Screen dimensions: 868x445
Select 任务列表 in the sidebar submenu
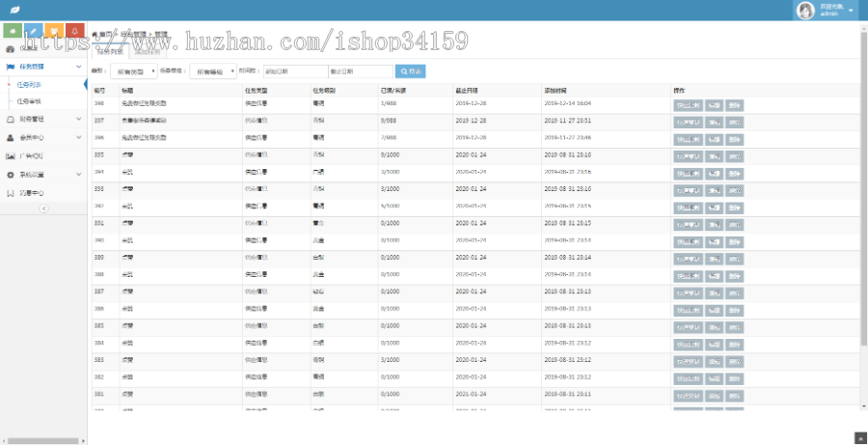click(x=29, y=85)
